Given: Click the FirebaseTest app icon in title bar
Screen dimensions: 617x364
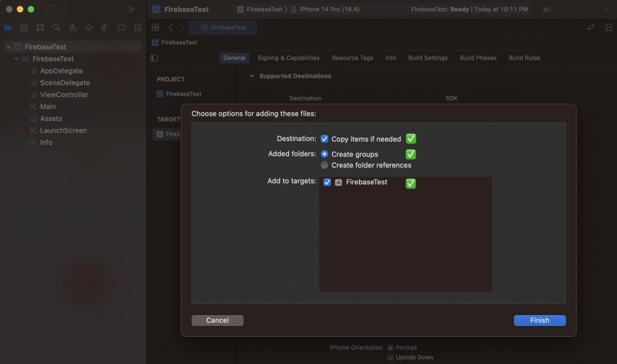Looking at the screenshot, I should [x=156, y=10].
